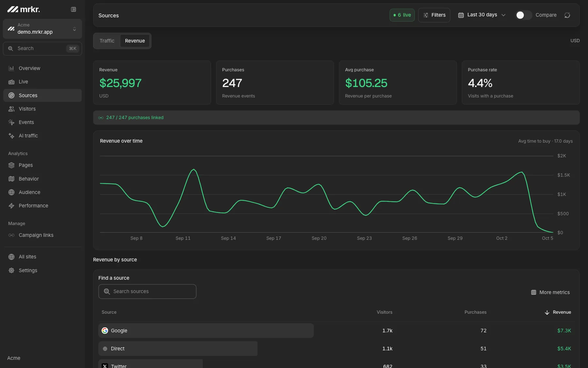Click the Performance lightning icon
This screenshot has width=588, height=368.
(x=11, y=206)
